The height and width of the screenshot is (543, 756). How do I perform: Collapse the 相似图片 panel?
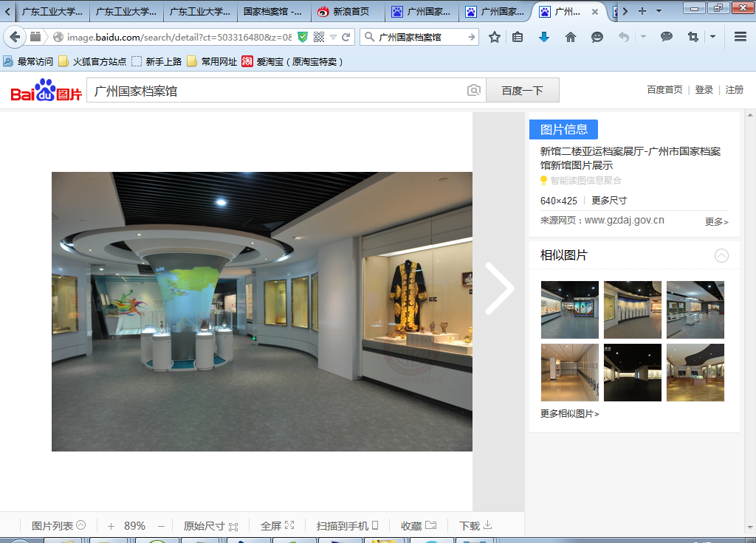pyautogui.click(x=721, y=256)
